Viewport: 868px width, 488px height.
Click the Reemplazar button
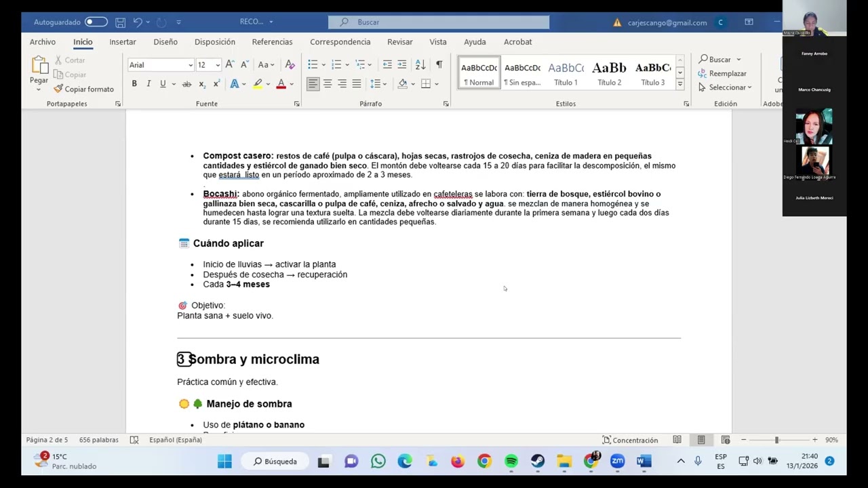pos(723,73)
